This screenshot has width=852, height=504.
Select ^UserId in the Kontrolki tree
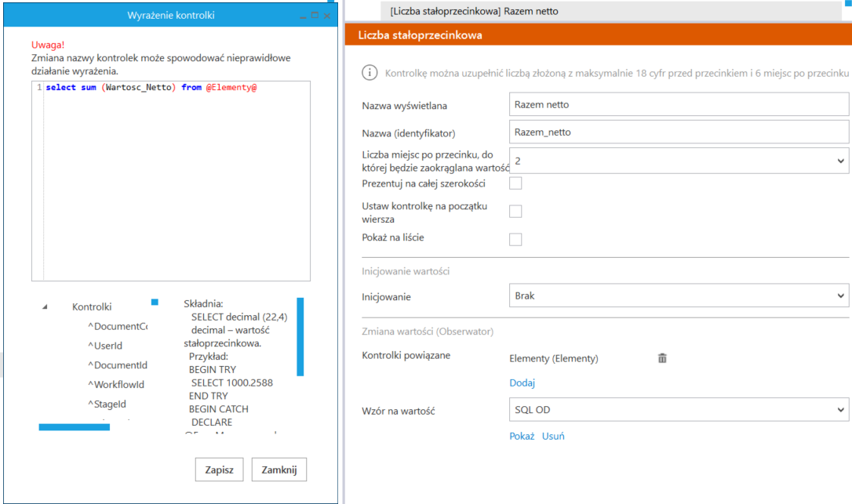(x=105, y=346)
